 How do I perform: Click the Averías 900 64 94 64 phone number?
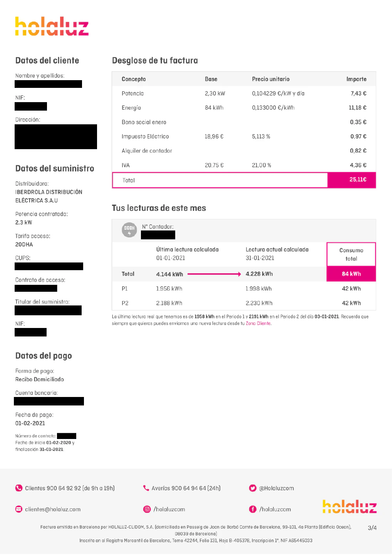click(186, 488)
